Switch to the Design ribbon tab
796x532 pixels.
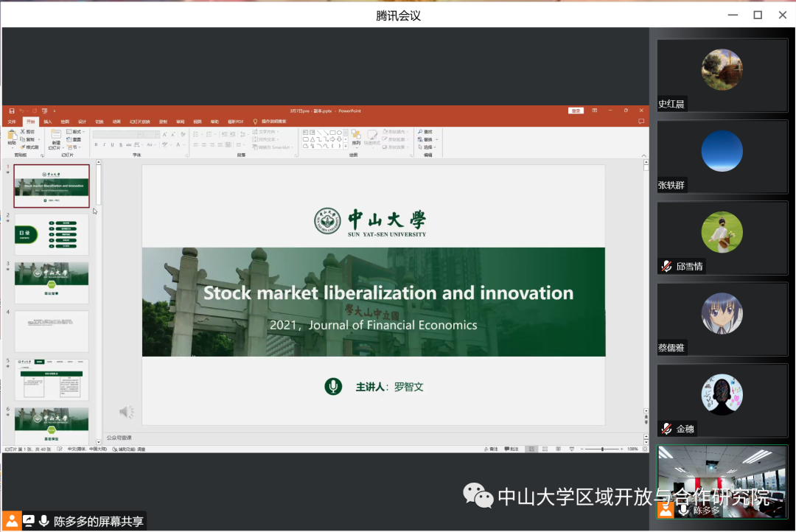tap(83, 122)
